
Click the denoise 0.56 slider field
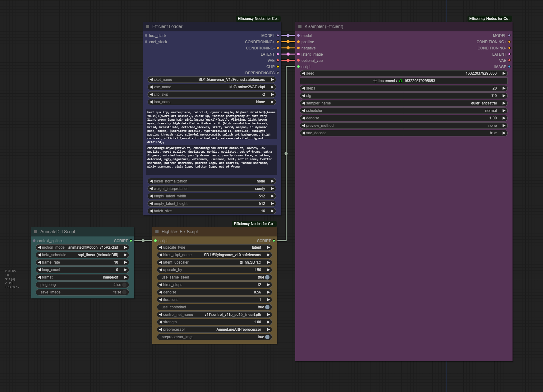tap(214, 292)
